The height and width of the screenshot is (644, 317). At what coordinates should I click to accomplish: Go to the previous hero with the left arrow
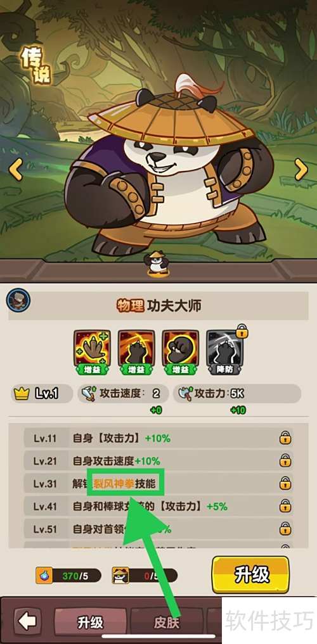coord(16,170)
